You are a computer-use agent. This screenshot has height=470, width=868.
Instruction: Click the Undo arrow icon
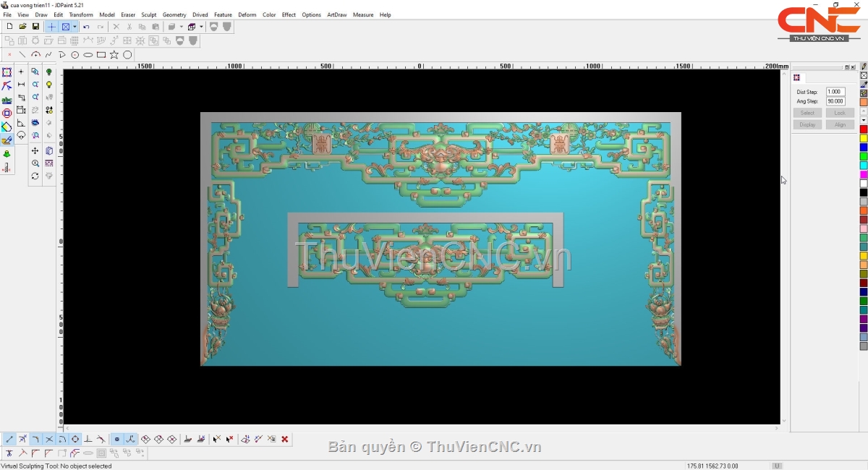click(x=86, y=27)
